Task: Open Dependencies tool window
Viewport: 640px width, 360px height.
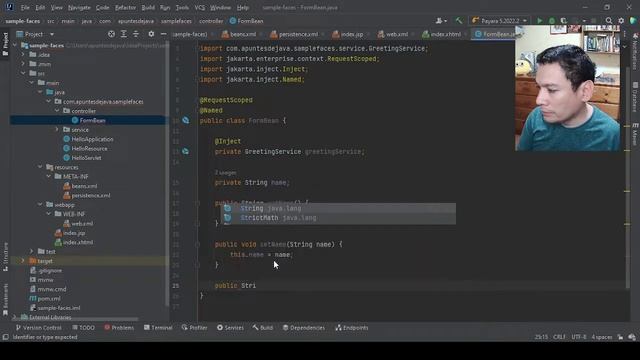Action: pyautogui.click(x=304, y=328)
